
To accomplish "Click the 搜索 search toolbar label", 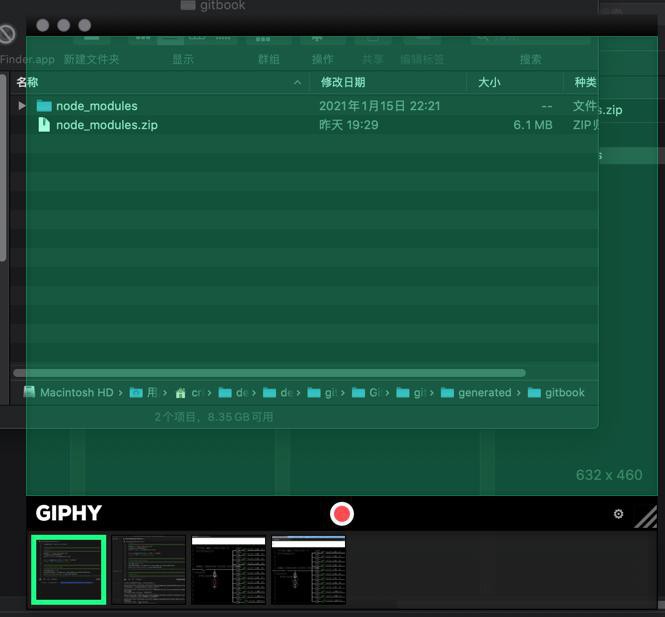I will [531, 59].
